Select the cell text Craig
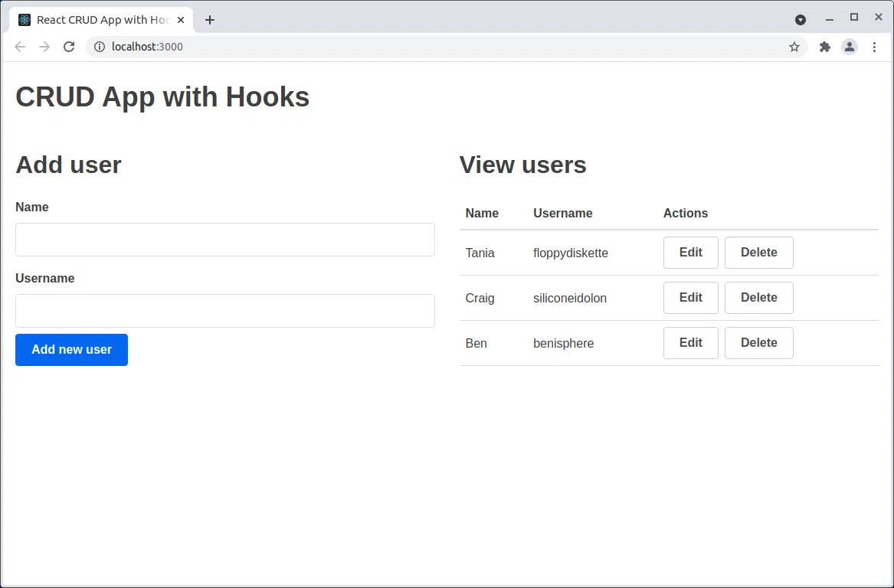This screenshot has height=588, width=894. 480,298
